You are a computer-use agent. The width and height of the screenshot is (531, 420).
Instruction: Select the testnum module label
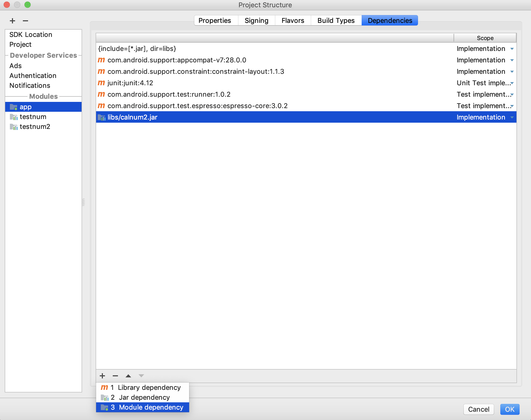(33, 117)
